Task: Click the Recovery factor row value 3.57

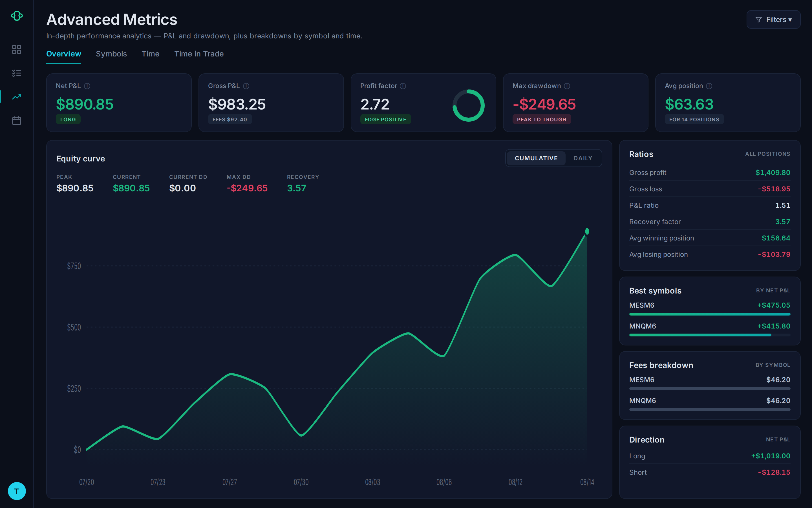Action: click(x=782, y=222)
